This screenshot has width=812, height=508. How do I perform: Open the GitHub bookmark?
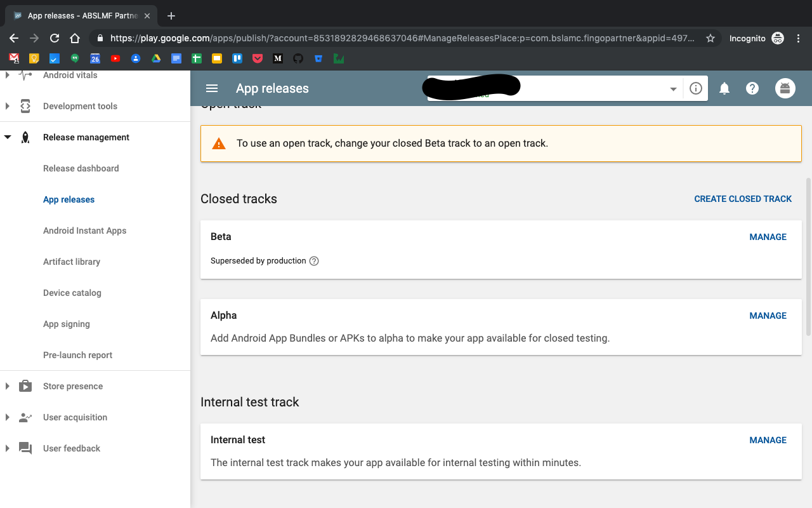point(298,58)
